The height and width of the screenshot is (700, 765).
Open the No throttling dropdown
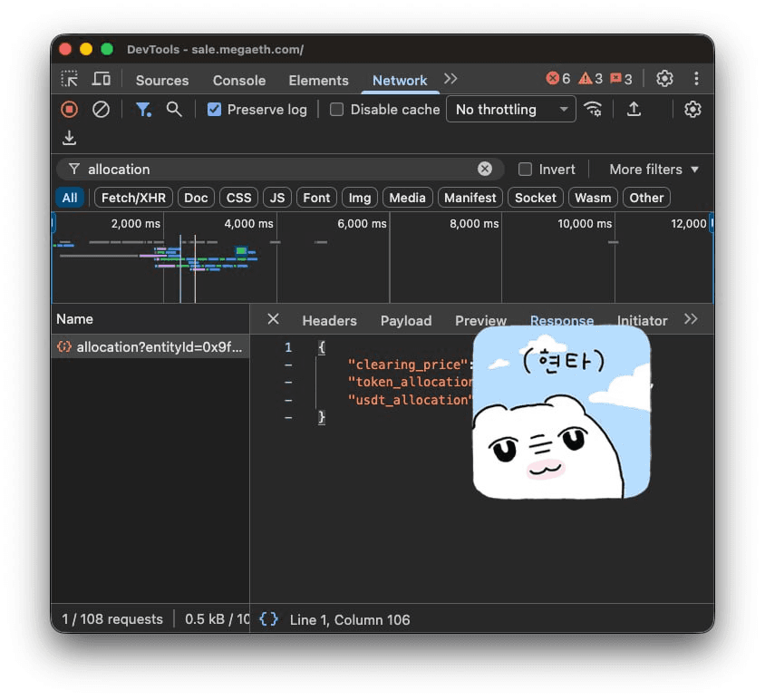[x=511, y=110]
